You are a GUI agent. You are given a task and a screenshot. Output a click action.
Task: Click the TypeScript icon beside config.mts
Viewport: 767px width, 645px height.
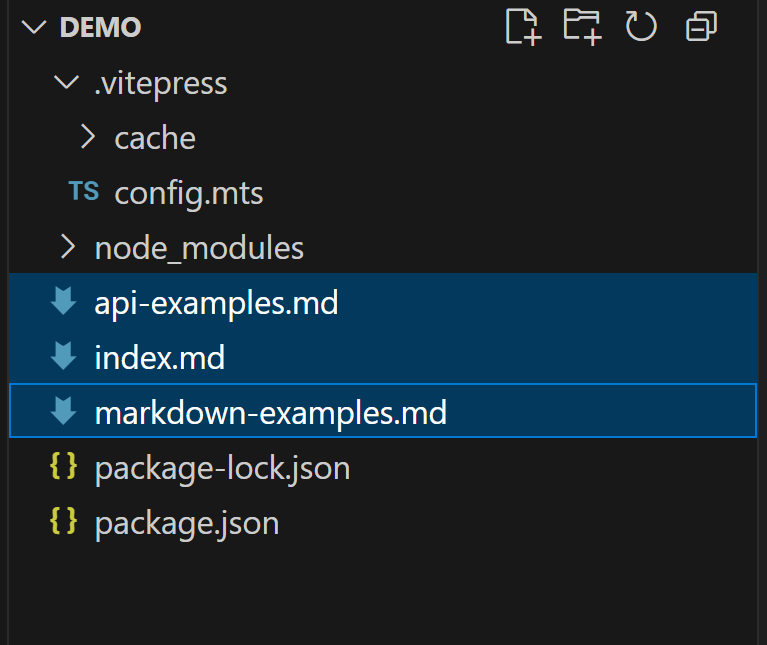click(x=83, y=192)
